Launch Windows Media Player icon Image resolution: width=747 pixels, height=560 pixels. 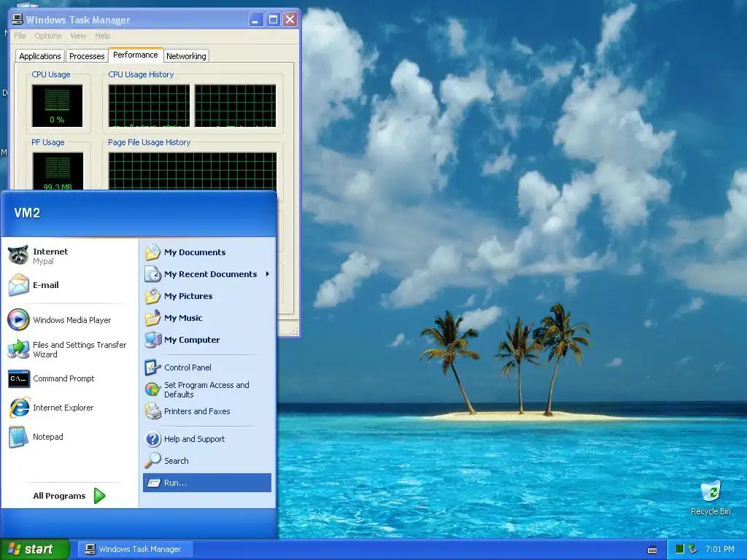point(18,319)
